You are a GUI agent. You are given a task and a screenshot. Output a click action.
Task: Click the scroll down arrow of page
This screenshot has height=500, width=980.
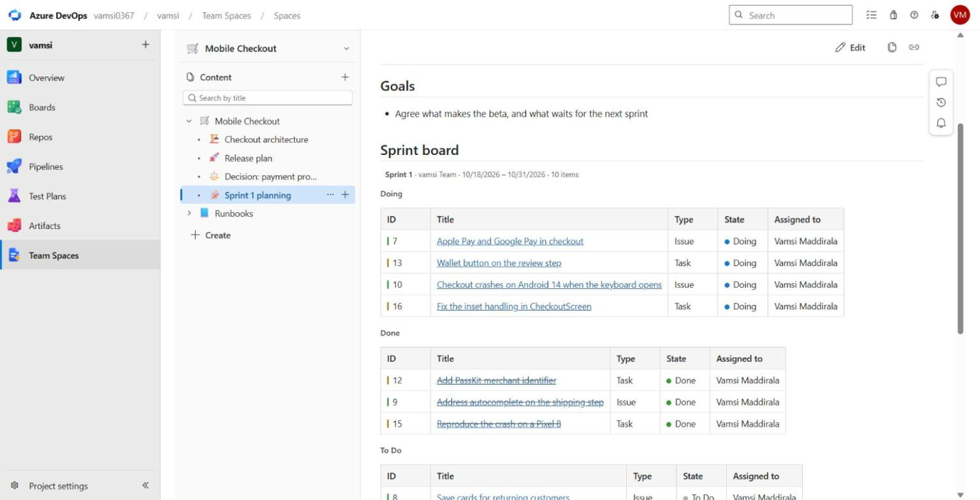pos(961,494)
